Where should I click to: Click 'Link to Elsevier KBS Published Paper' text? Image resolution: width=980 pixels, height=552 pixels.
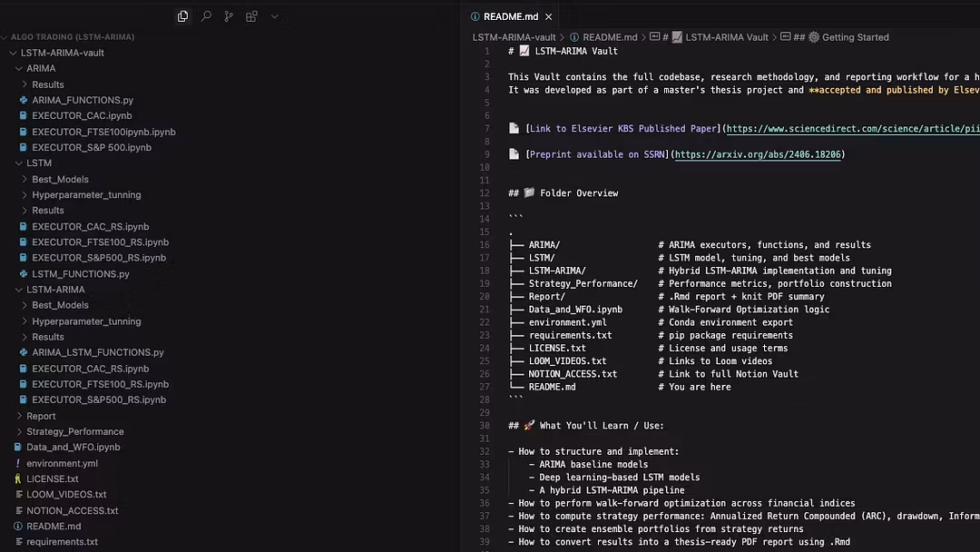623,129
